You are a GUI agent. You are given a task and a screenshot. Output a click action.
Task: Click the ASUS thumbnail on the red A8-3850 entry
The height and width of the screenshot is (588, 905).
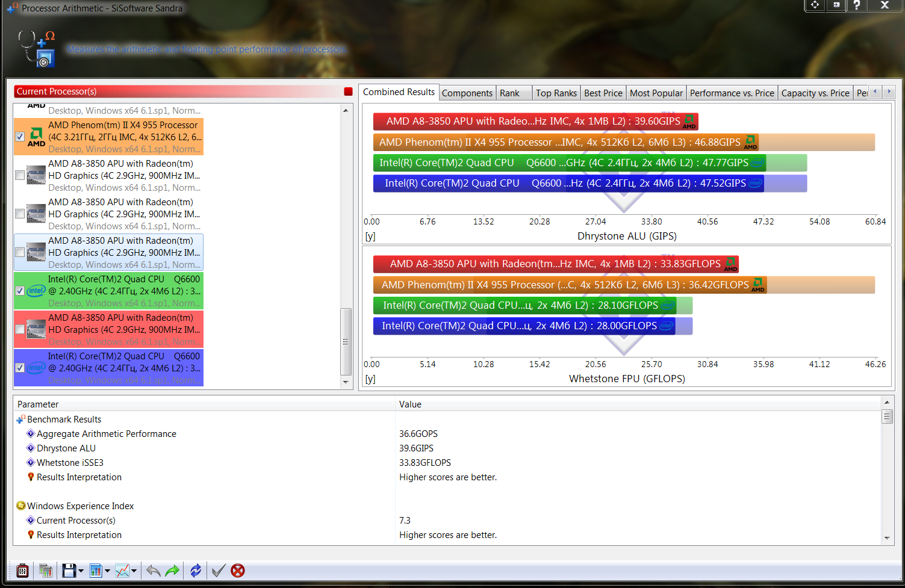tap(36, 329)
